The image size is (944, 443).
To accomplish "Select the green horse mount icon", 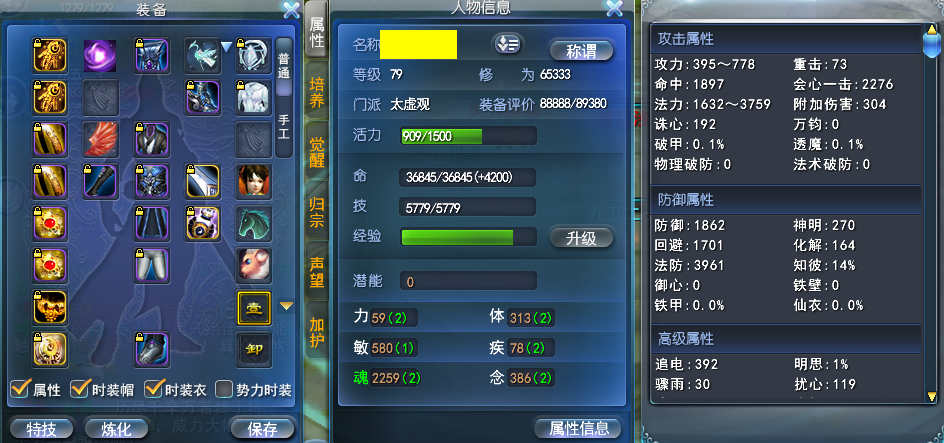I will (x=253, y=223).
